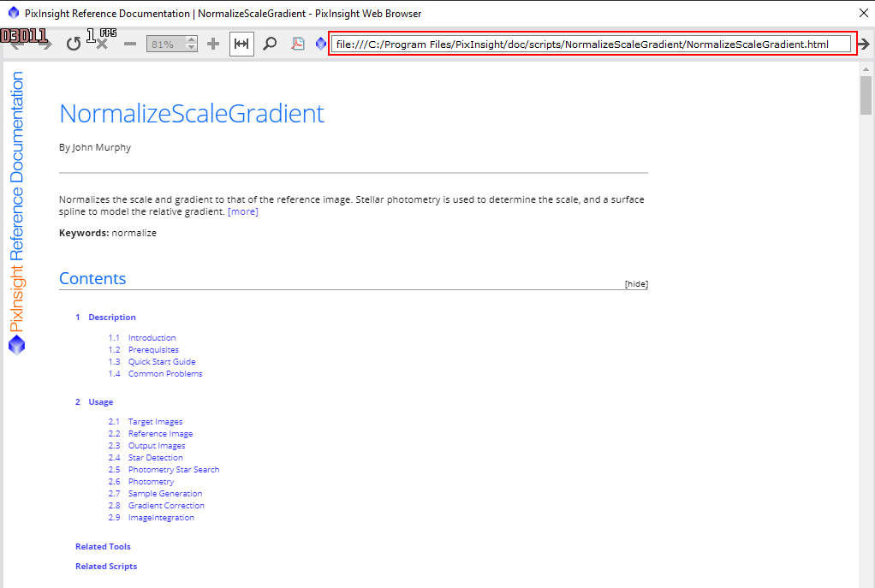
Task: Open the Related Scripts link
Action: click(x=106, y=567)
